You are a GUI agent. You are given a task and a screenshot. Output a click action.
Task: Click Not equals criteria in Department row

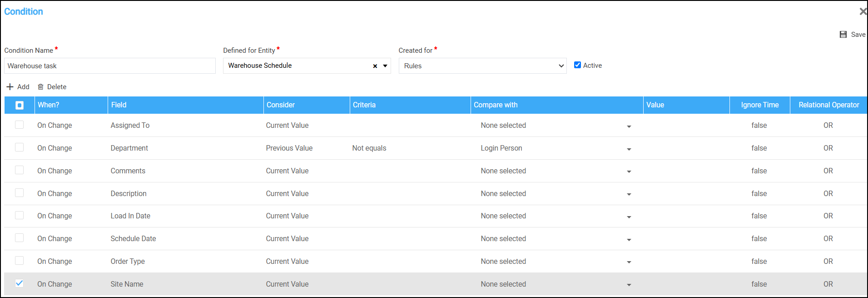[369, 148]
